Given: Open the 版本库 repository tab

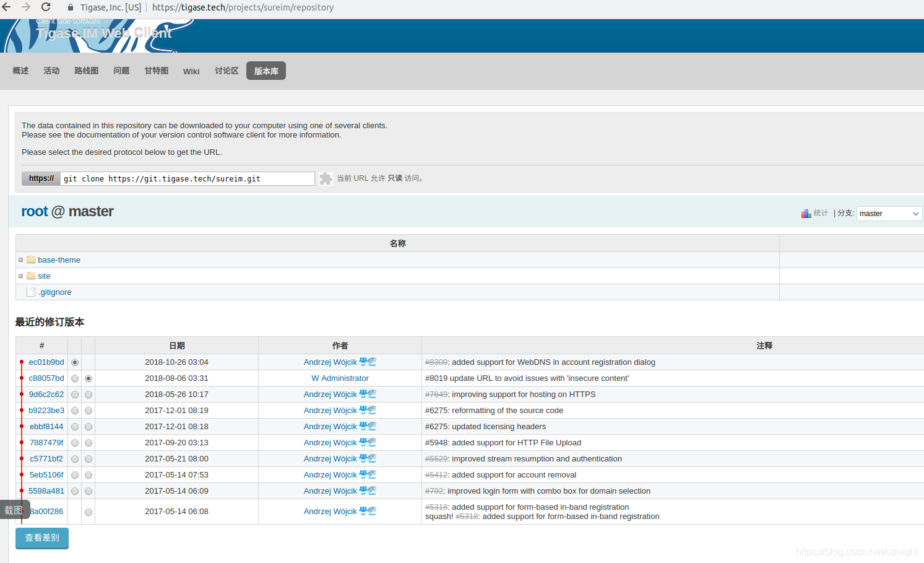Looking at the screenshot, I should pos(266,71).
